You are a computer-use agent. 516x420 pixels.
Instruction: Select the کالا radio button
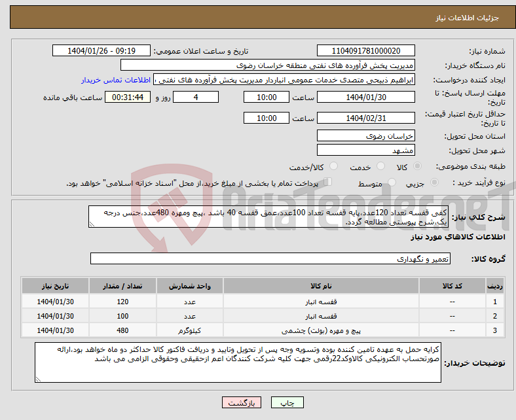417,166
